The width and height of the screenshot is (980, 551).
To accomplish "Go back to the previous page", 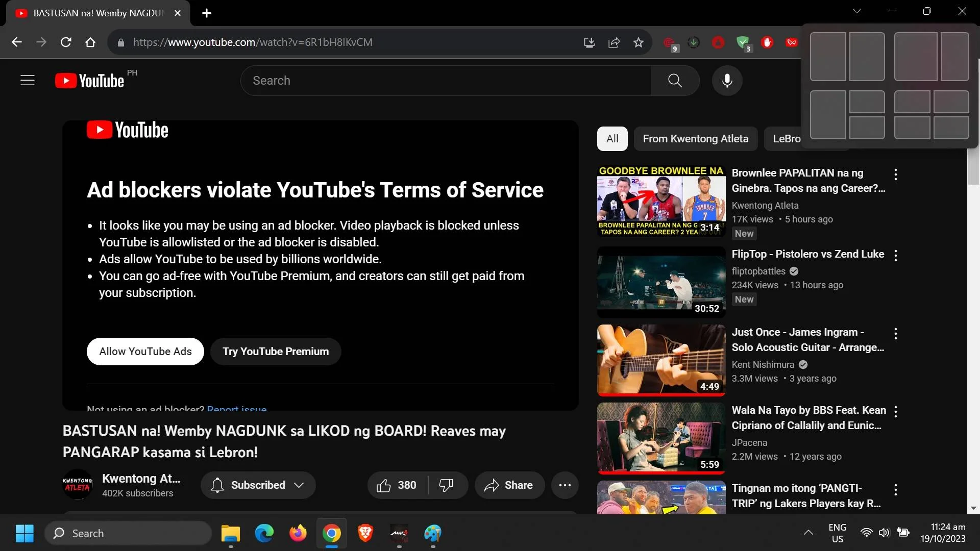I will point(17,42).
